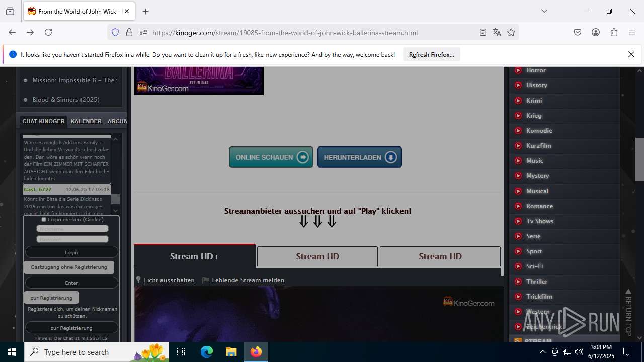The image size is (644, 362).
Task: Reload the current page
Action: coord(48,32)
